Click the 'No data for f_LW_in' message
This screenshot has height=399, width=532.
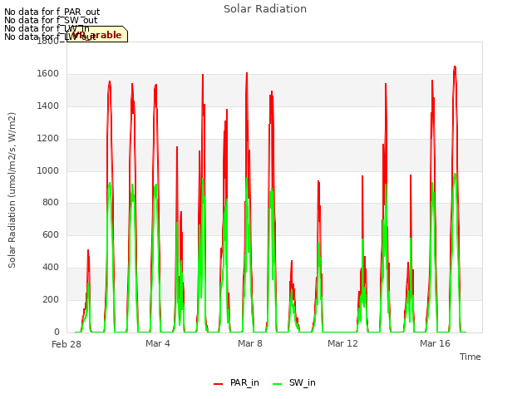[x=47, y=28]
